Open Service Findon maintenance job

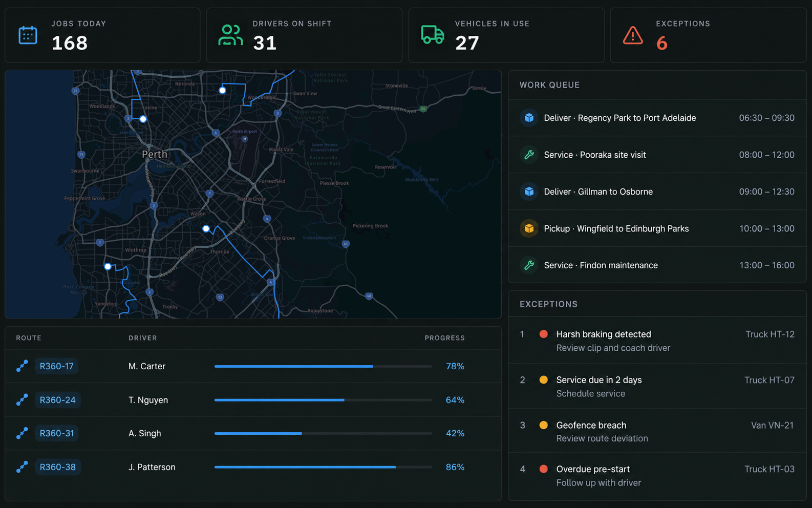[x=657, y=265]
